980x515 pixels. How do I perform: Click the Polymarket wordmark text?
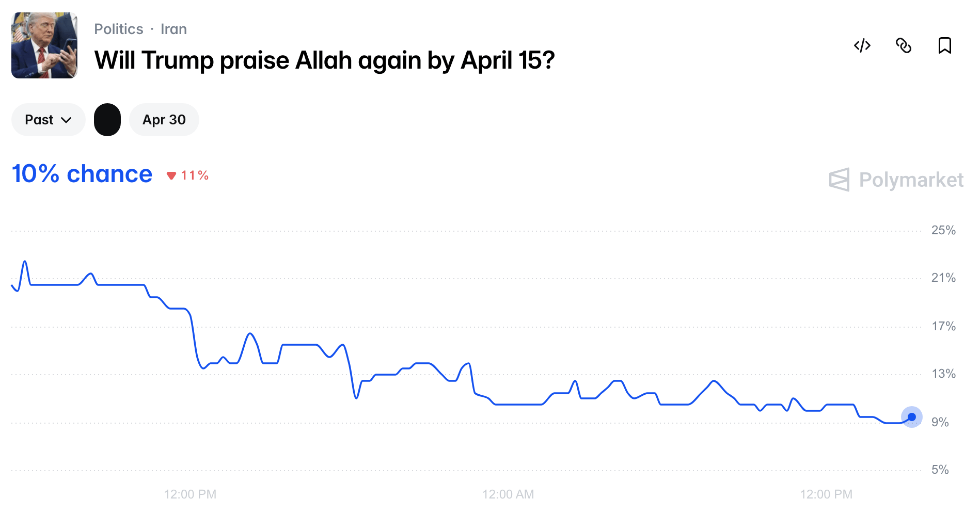click(911, 180)
